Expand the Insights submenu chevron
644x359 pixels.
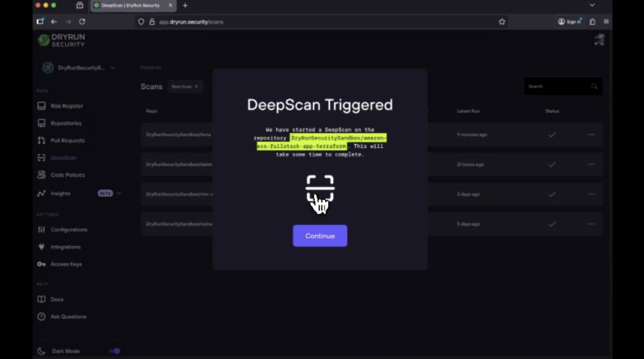pyautogui.click(x=119, y=193)
